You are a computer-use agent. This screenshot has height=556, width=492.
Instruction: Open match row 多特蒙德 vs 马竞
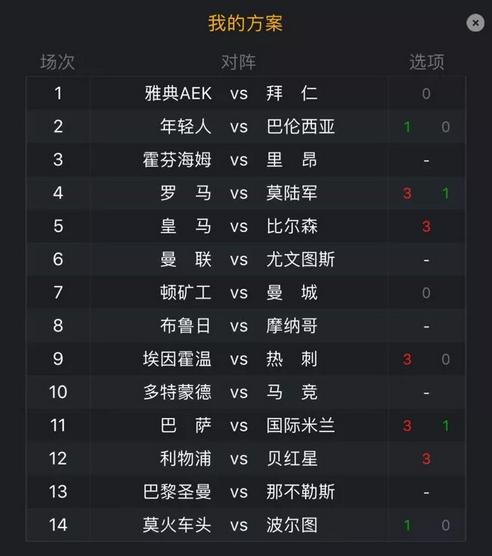pyautogui.click(x=246, y=392)
